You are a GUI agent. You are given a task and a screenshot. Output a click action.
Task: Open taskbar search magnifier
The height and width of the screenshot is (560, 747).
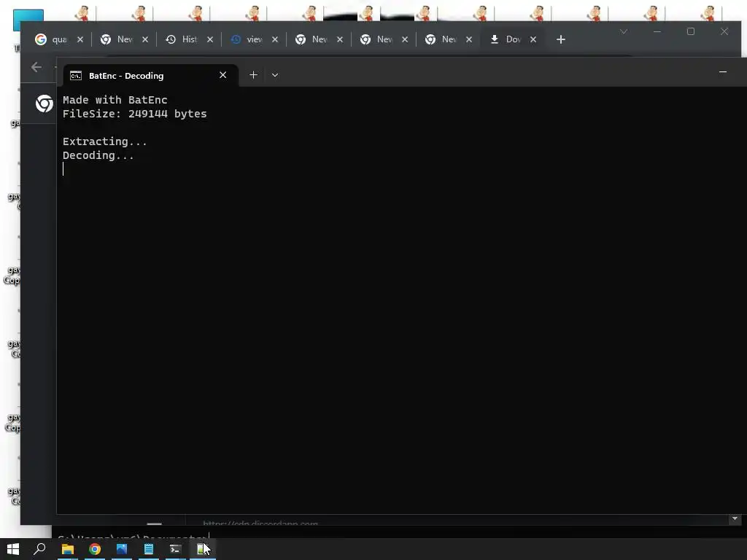[x=40, y=549]
